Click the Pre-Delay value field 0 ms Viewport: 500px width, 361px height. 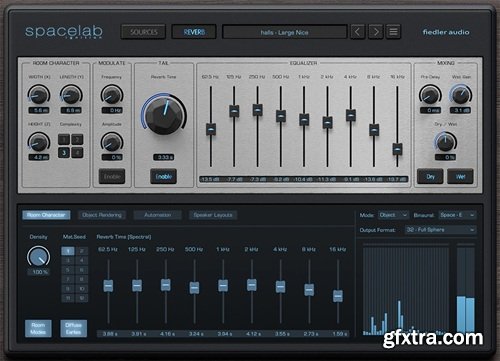tap(430, 110)
